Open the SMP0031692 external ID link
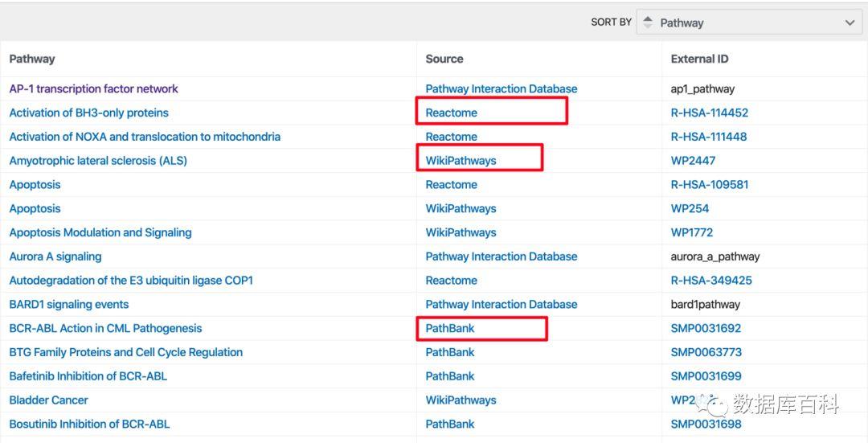Viewport: 868px width, 443px height. 706,328
